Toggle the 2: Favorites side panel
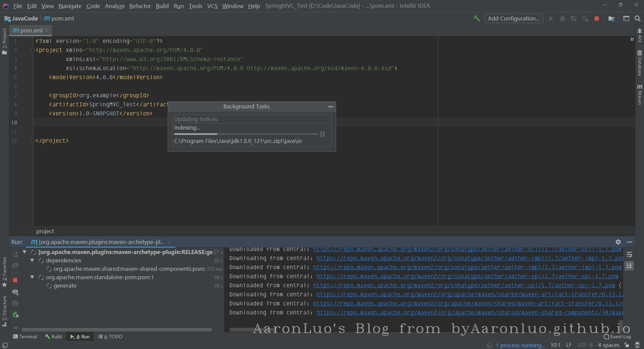The height and width of the screenshot is (349, 644). 4,272
